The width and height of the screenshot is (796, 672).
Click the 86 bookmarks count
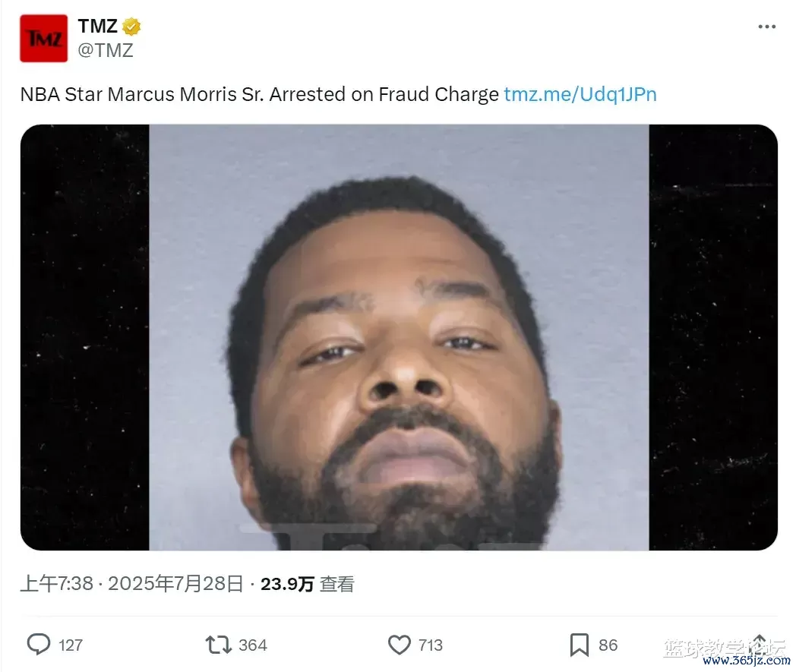point(608,645)
